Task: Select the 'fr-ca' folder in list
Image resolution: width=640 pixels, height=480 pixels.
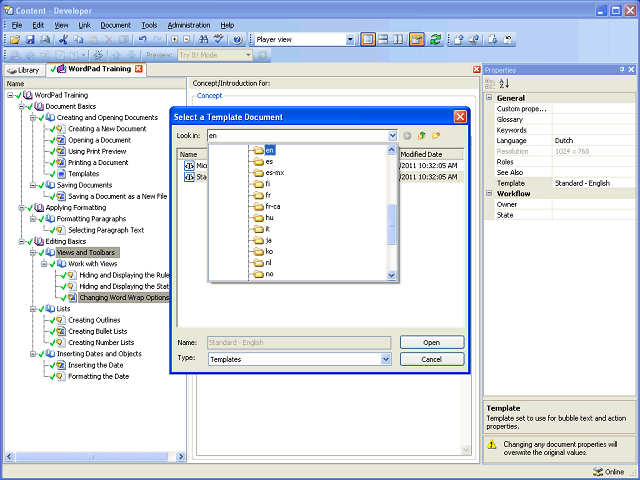Action: click(x=273, y=207)
